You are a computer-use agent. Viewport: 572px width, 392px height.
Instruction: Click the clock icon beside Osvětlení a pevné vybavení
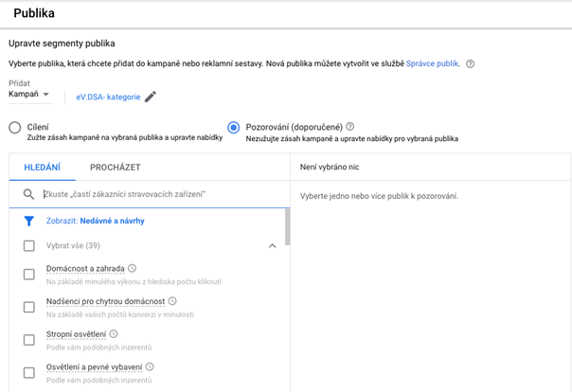click(x=150, y=366)
